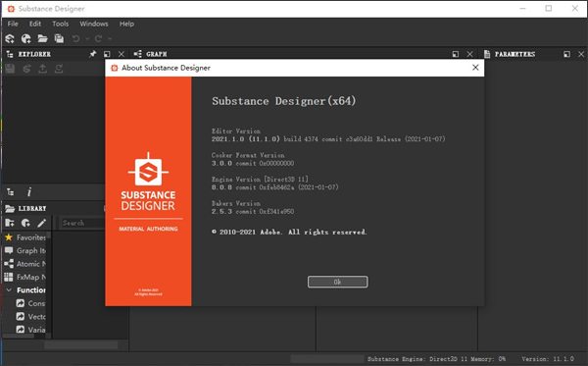Open the File menu
This screenshot has height=366, width=588.
coord(13,24)
